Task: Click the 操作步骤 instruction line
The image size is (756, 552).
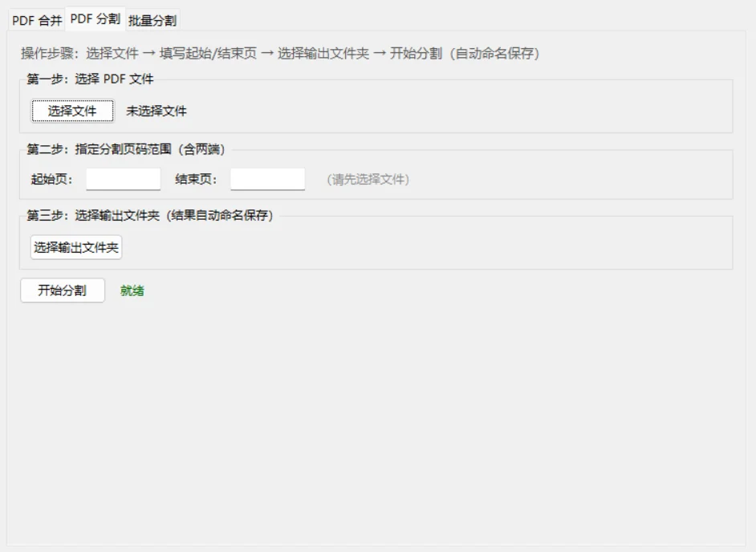Action: [280, 54]
